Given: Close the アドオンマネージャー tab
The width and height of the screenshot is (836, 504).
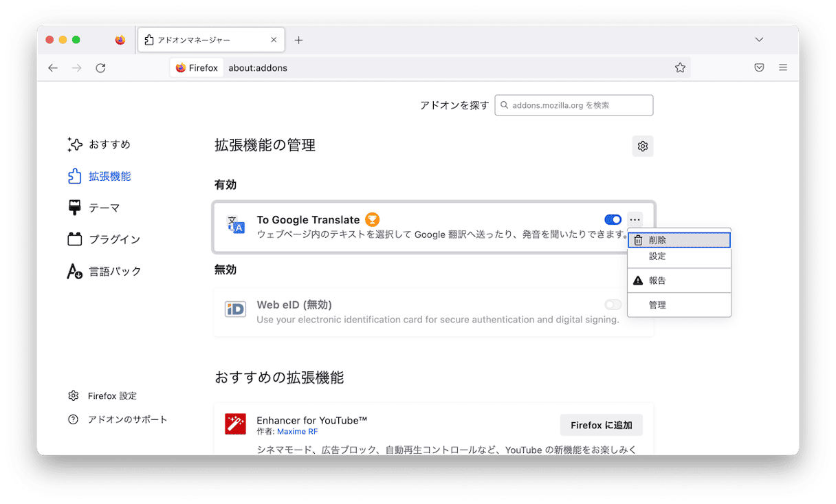Looking at the screenshot, I should coord(274,40).
